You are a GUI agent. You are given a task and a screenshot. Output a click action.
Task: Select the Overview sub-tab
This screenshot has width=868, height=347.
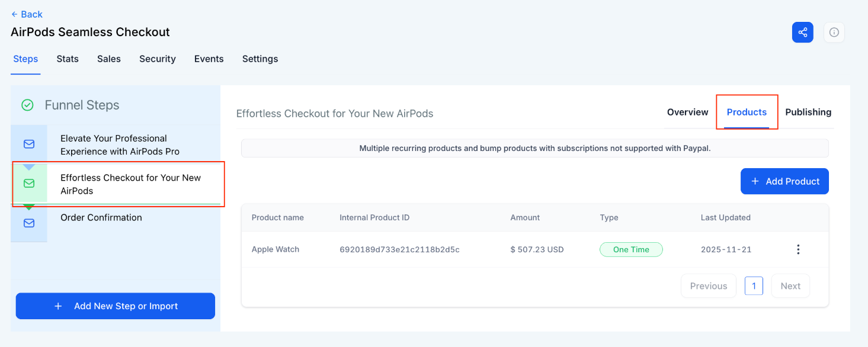pos(687,112)
